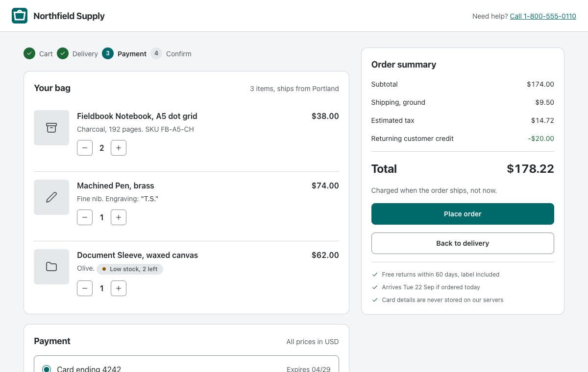This screenshot has width=588, height=372.
Task: Go back to the Delivery step
Action: 85,54
